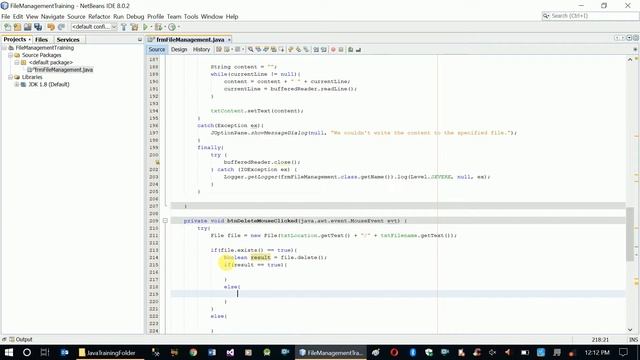640x360 pixels.
Task: Click the Shift Line Left icon
Action: pyautogui.click(x=316, y=49)
